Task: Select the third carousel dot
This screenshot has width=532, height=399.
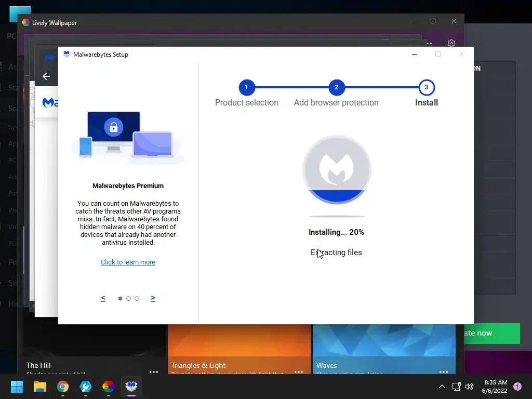Action: tap(137, 299)
